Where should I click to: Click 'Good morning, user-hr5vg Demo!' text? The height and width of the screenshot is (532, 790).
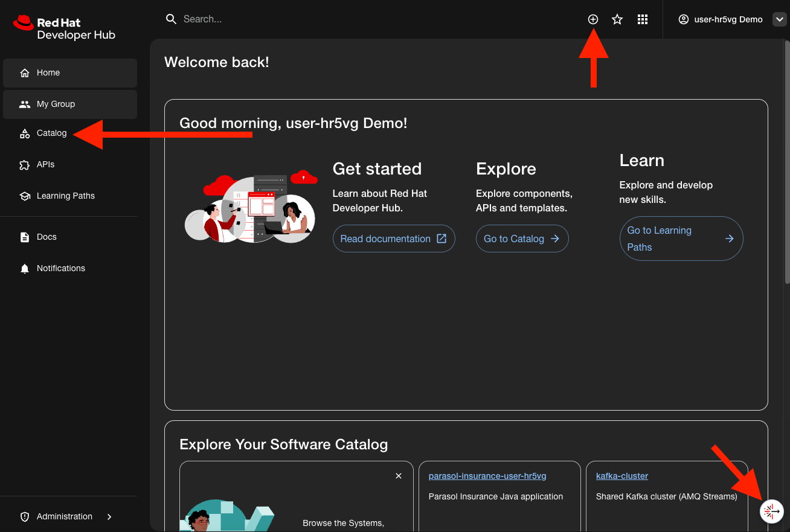(x=294, y=123)
